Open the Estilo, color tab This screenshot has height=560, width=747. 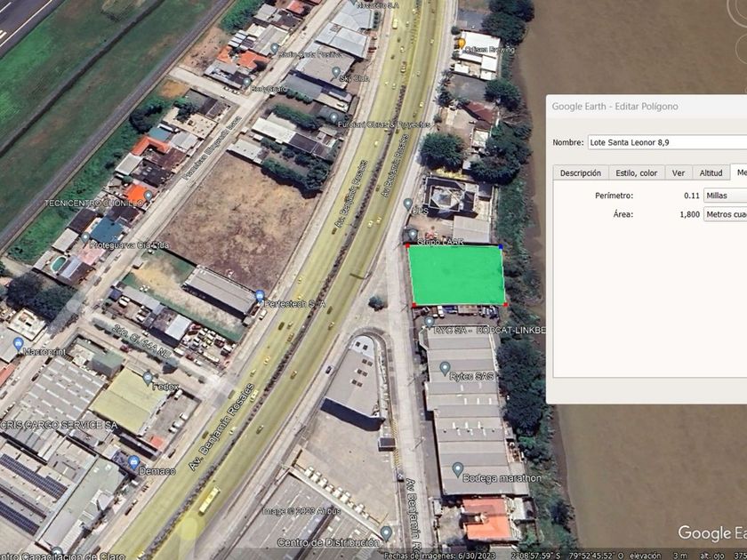pos(636,172)
